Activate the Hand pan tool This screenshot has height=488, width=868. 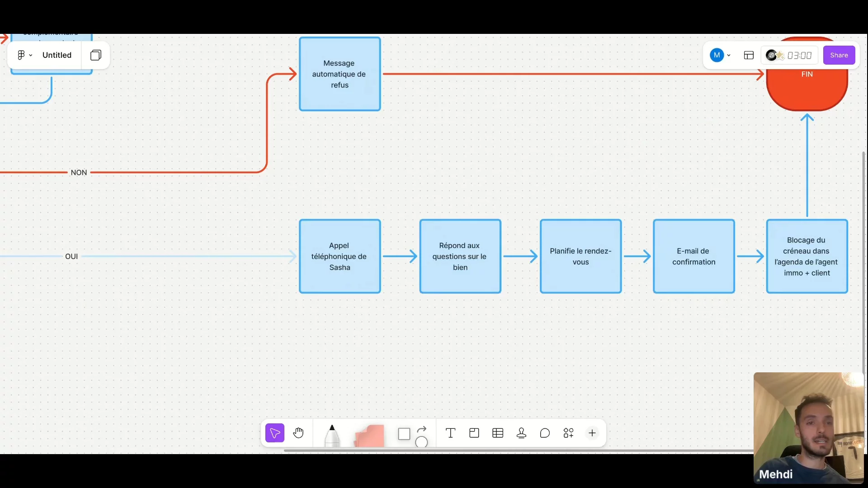(298, 433)
